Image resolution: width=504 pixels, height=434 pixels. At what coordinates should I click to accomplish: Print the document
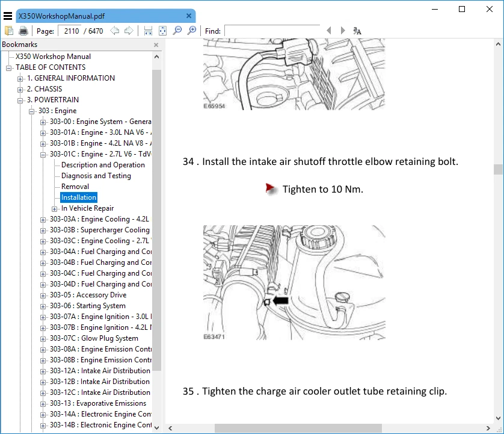(23, 30)
